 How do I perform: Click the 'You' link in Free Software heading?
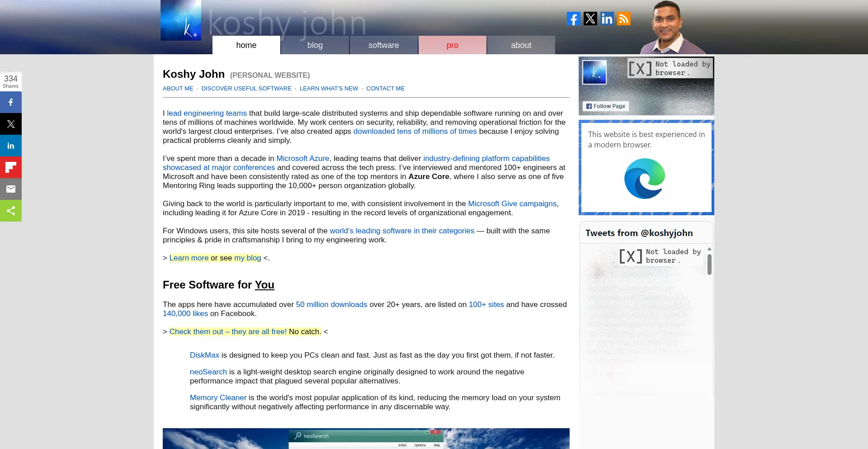(x=264, y=285)
